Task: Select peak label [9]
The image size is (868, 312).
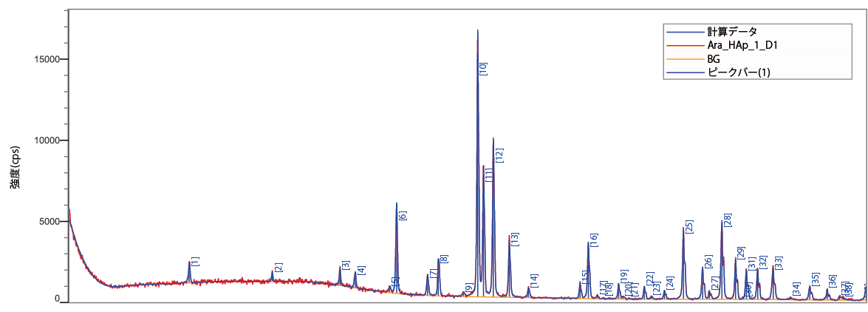Action: [469, 288]
